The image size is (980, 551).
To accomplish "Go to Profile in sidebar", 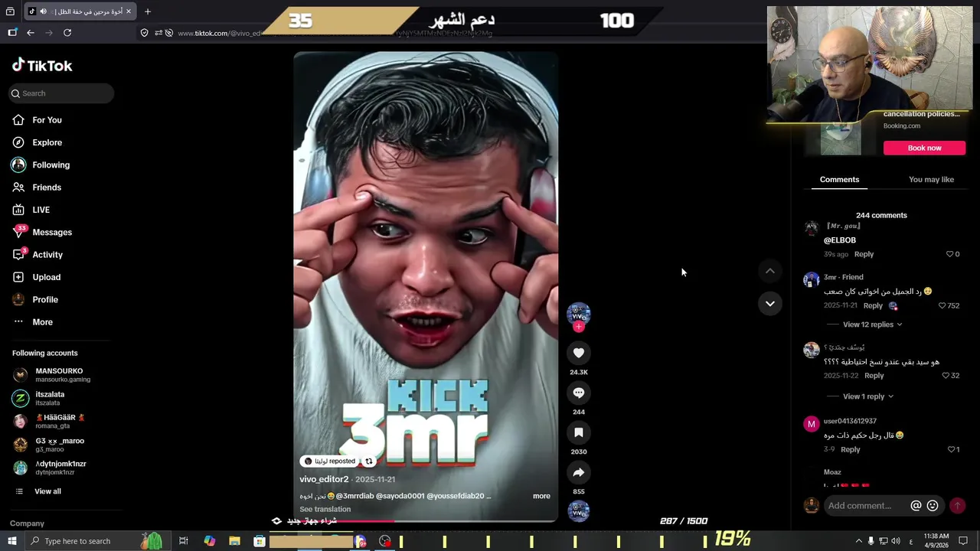I will pos(35,299).
